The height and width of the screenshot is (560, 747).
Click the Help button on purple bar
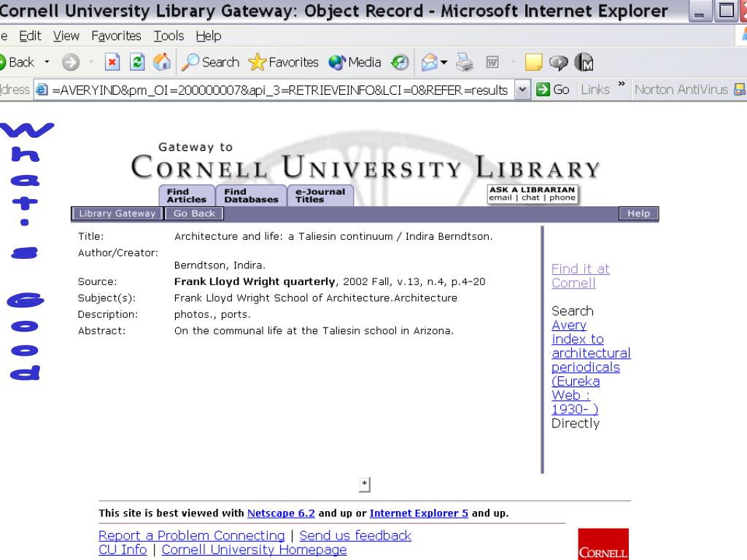[638, 214]
